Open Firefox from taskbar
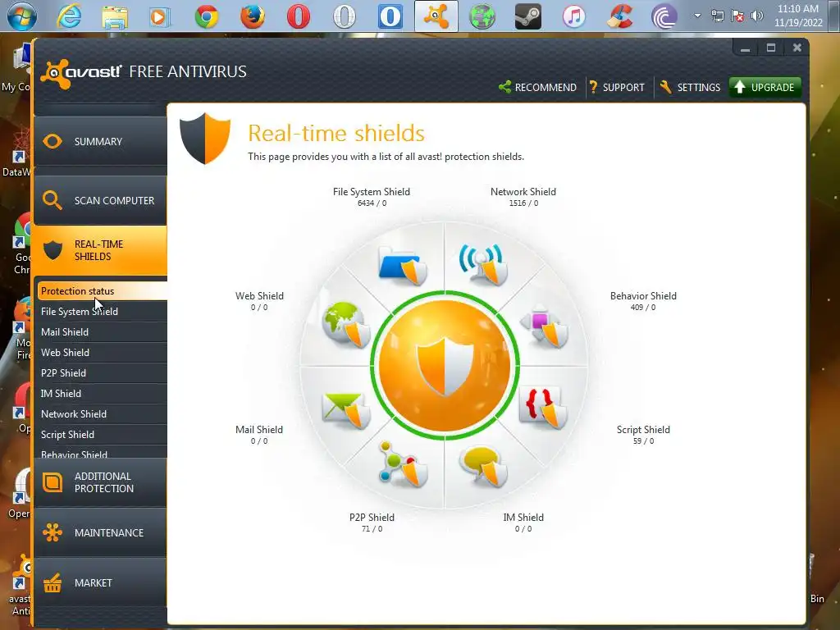The image size is (840, 630). tap(253, 16)
